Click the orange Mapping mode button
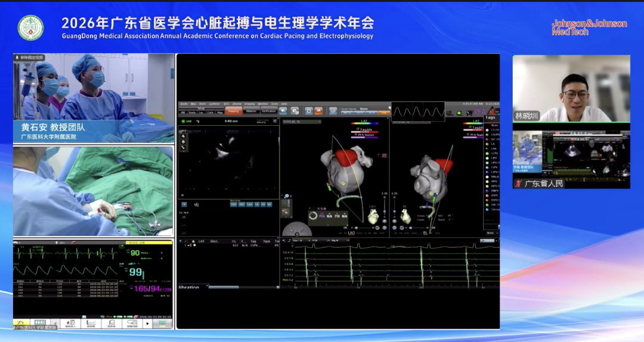The height and width of the screenshot is (342, 644). [233, 111]
